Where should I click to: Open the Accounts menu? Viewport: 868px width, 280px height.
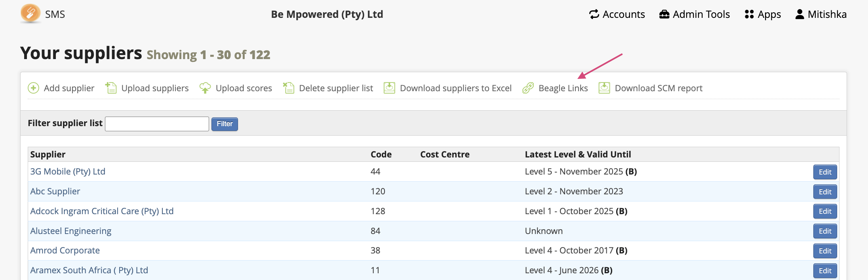617,14
